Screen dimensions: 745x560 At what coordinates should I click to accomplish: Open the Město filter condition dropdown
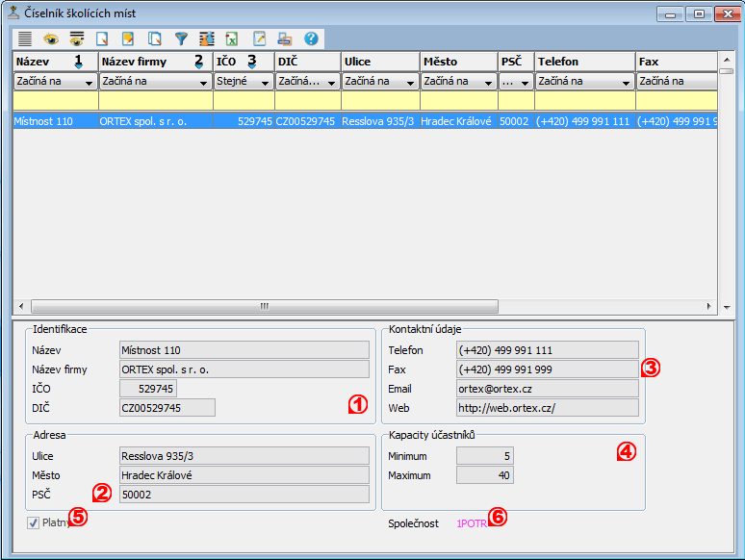tap(488, 82)
